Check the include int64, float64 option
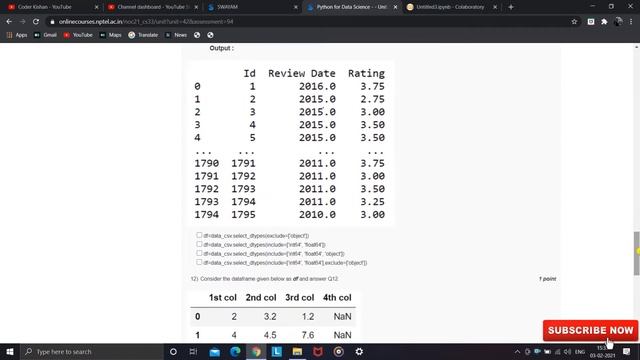Image resolution: width=640 pixels, height=360 pixels. tap(199, 244)
